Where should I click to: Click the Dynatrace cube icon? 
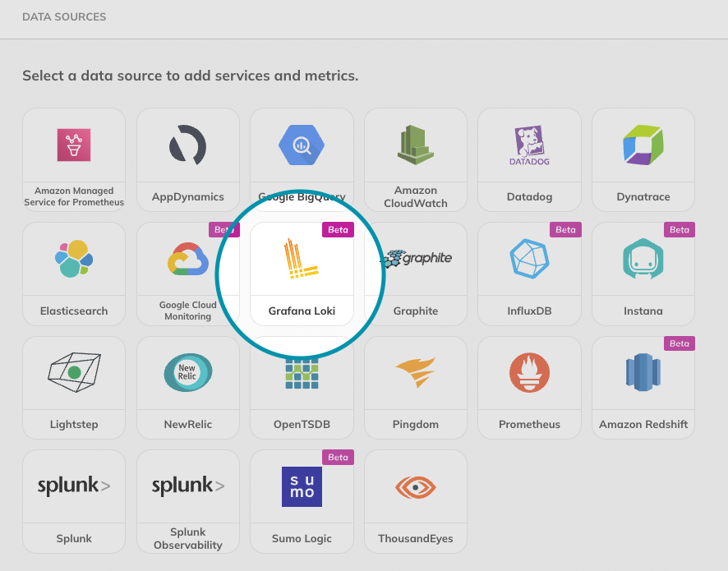coord(643,145)
